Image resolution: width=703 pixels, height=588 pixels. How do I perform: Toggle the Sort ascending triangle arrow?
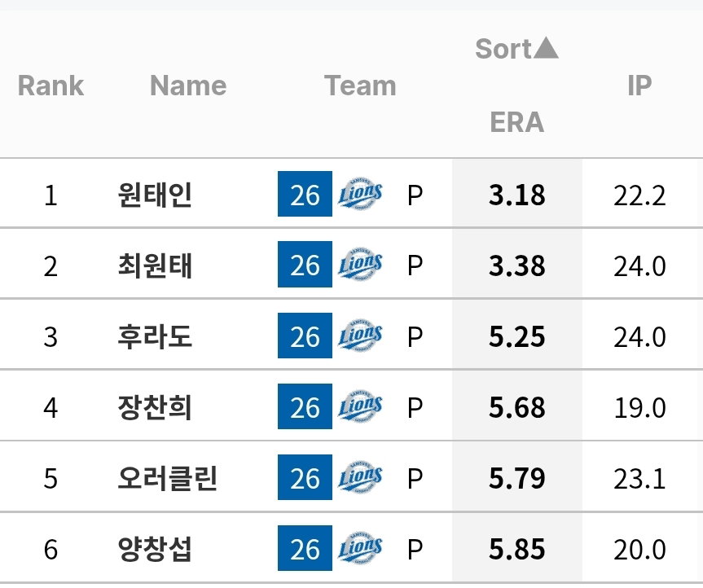pos(546,48)
